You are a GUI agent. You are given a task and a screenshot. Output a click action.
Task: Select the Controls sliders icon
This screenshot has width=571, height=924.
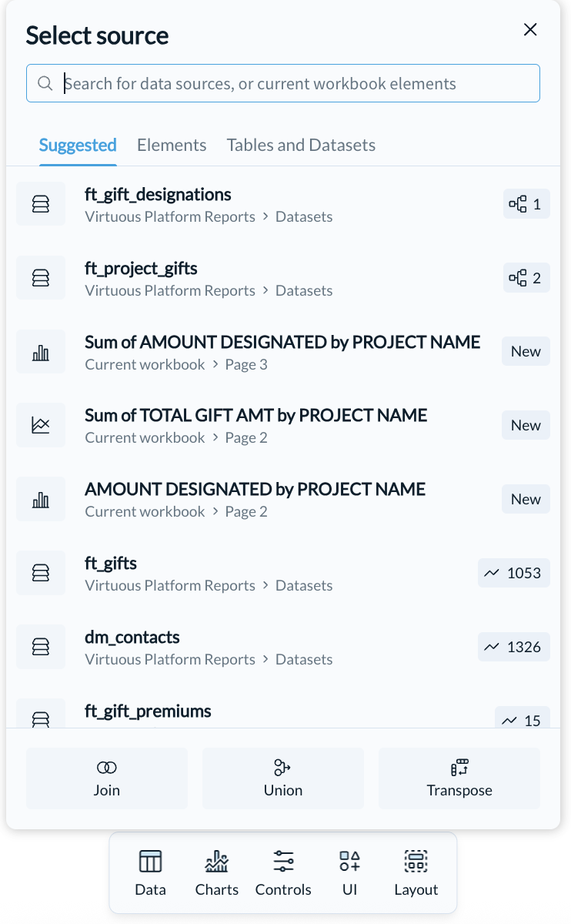pyautogui.click(x=283, y=860)
